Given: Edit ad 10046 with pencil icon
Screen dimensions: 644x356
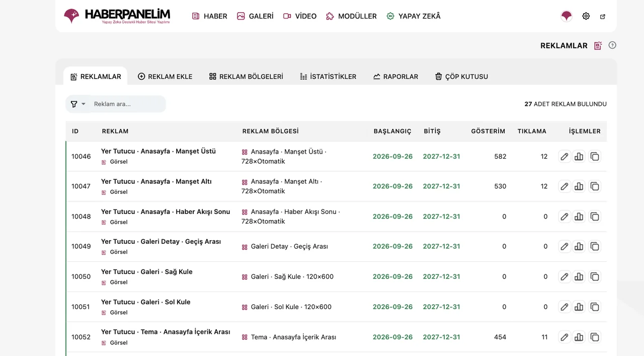Looking at the screenshot, I should click(x=565, y=157).
